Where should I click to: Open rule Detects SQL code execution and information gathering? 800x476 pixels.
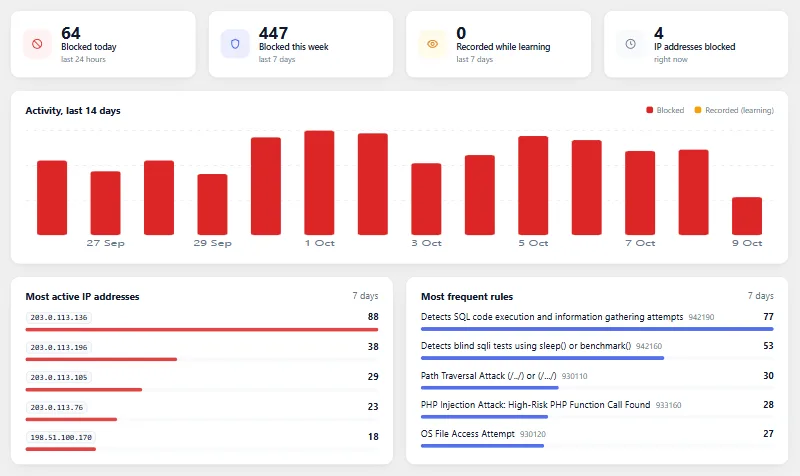pyautogui.click(x=552, y=317)
